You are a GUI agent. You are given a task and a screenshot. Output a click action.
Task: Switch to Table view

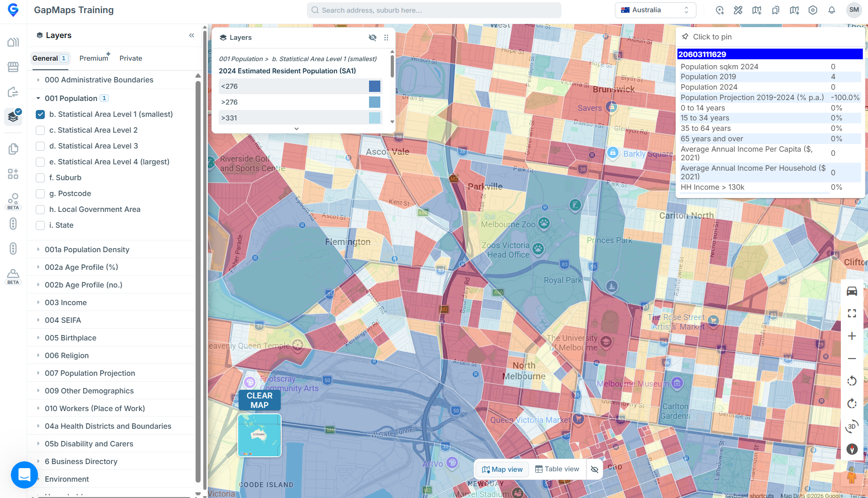pyautogui.click(x=557, y=469)
